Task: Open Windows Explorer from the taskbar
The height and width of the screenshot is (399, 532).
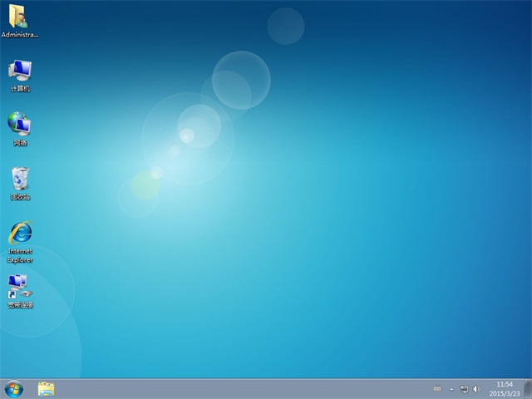Action: pyautogui.click(x=47, y=388)
